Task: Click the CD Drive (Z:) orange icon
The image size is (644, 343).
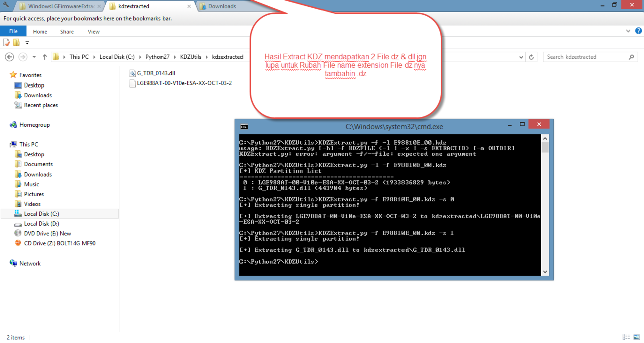Action: pyautogui.click(x=18, y=243)
